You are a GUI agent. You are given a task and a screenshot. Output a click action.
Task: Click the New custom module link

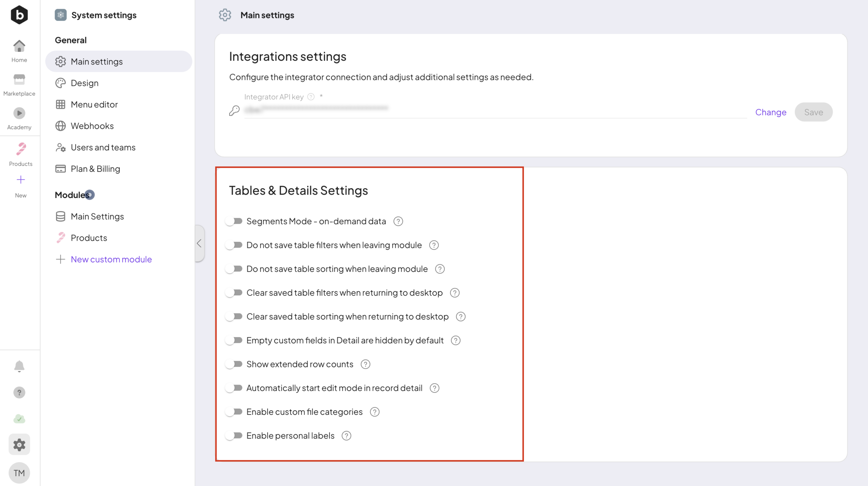(111, 259)
